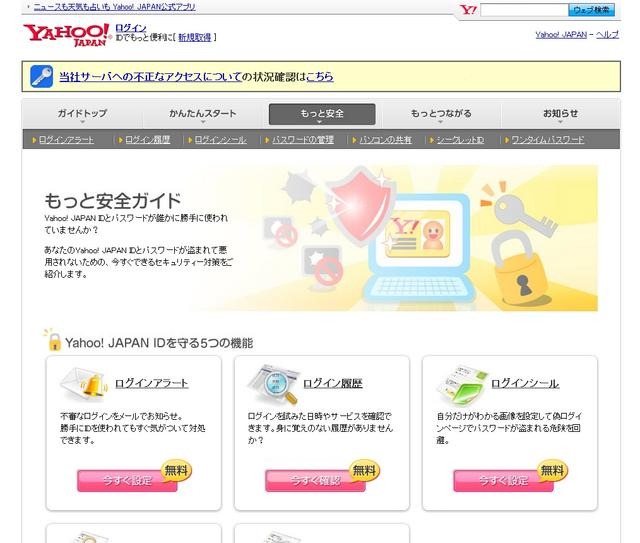
Task: Click the Yahoo! JAPAN logo
Action: pyautogui.click(x=67, y=35)
